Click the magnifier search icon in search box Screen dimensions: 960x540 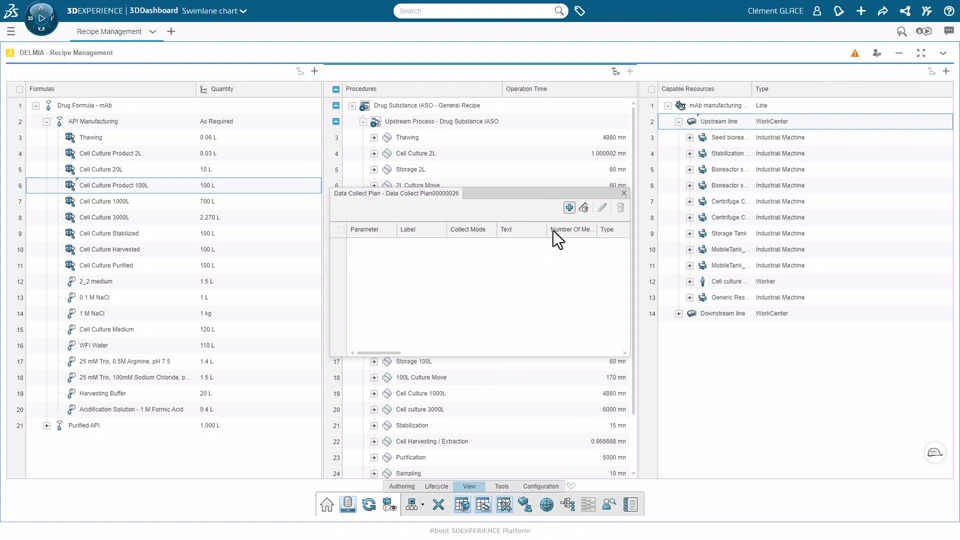(559, 11)
